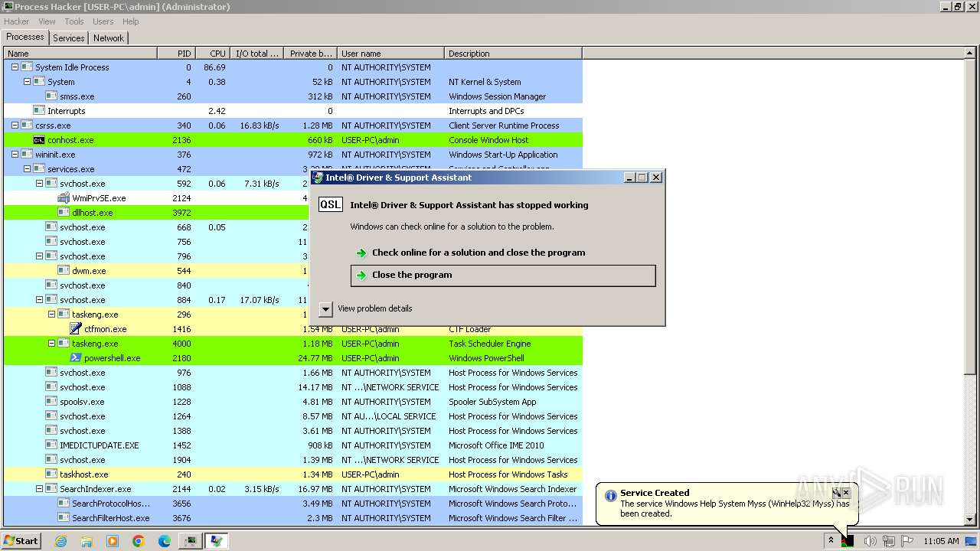Click the network tray icon
The height and width of the screenshot is (551, 980).
point(889,541)
